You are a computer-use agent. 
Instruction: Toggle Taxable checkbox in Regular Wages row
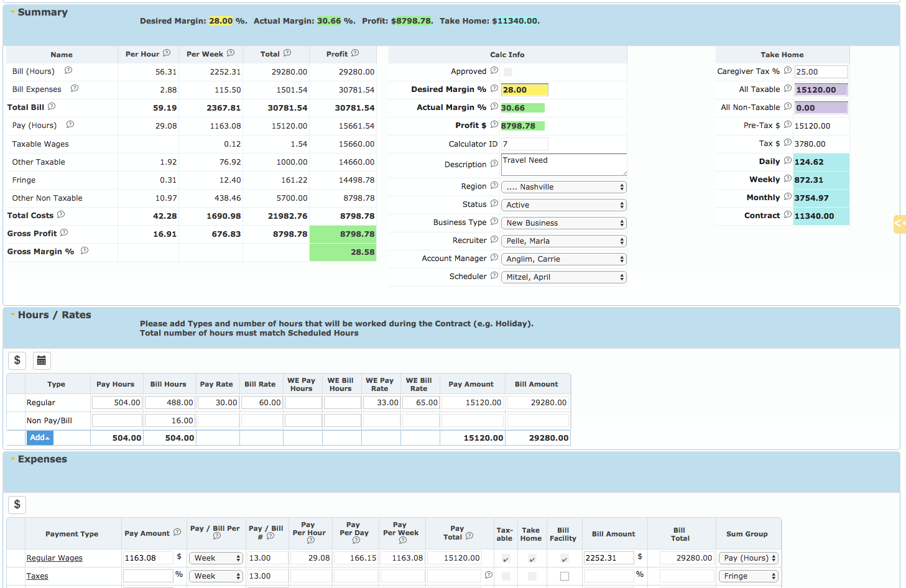click(x=506, y=559)
